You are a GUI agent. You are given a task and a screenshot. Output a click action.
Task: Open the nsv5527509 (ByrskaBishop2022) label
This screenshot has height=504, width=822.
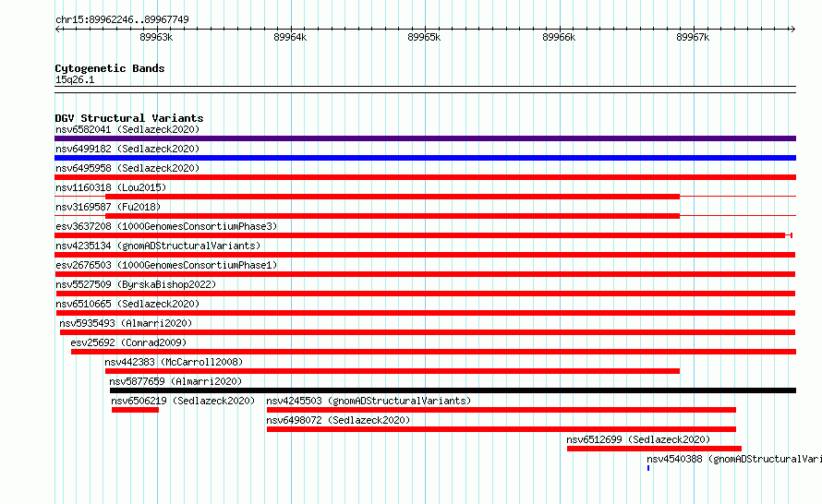[x=136, y=284]
